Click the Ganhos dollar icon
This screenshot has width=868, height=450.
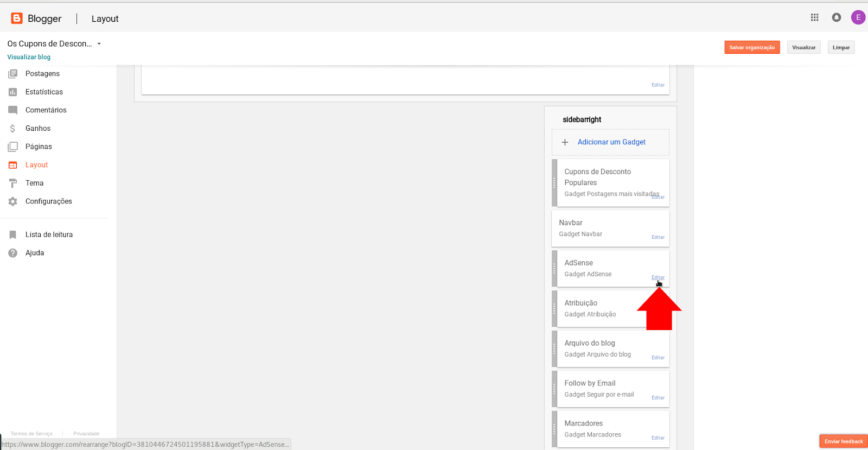[12, 129]
